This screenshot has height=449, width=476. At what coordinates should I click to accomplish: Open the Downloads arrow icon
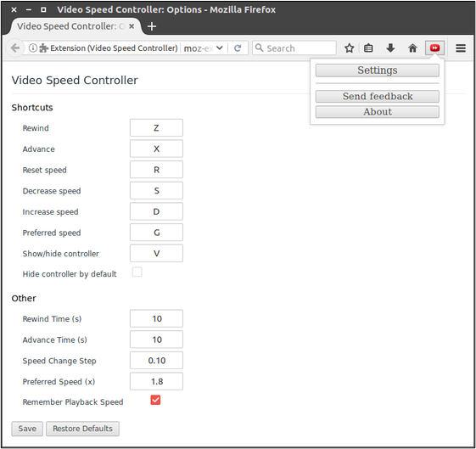pyautogui.click(x=390, y=48)
